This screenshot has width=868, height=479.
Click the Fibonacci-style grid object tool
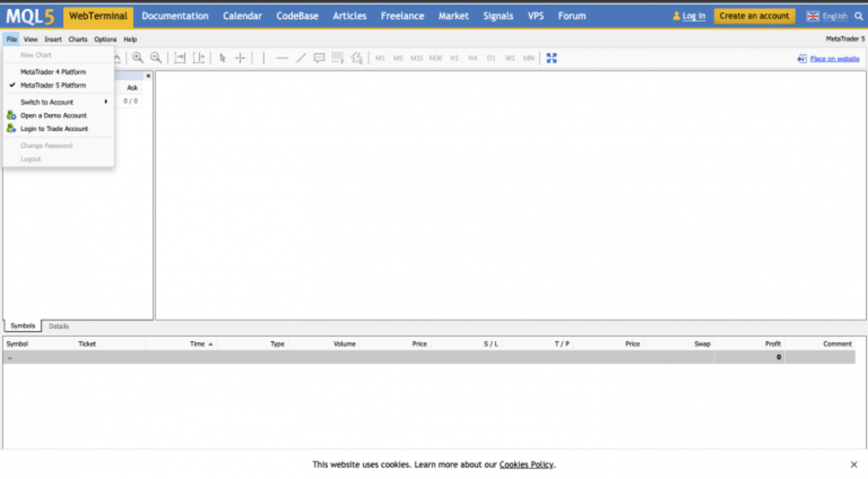coord(338,58)
